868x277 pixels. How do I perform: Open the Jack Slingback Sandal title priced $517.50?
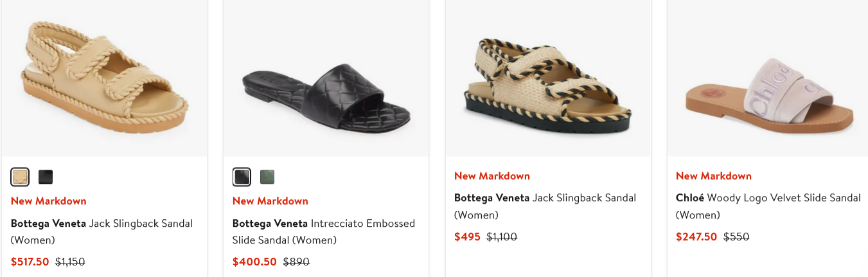tap(102, 231)
